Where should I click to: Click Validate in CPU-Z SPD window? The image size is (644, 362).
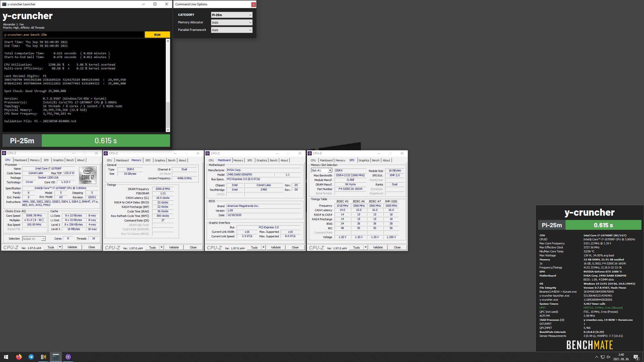(x=378, y=247)
